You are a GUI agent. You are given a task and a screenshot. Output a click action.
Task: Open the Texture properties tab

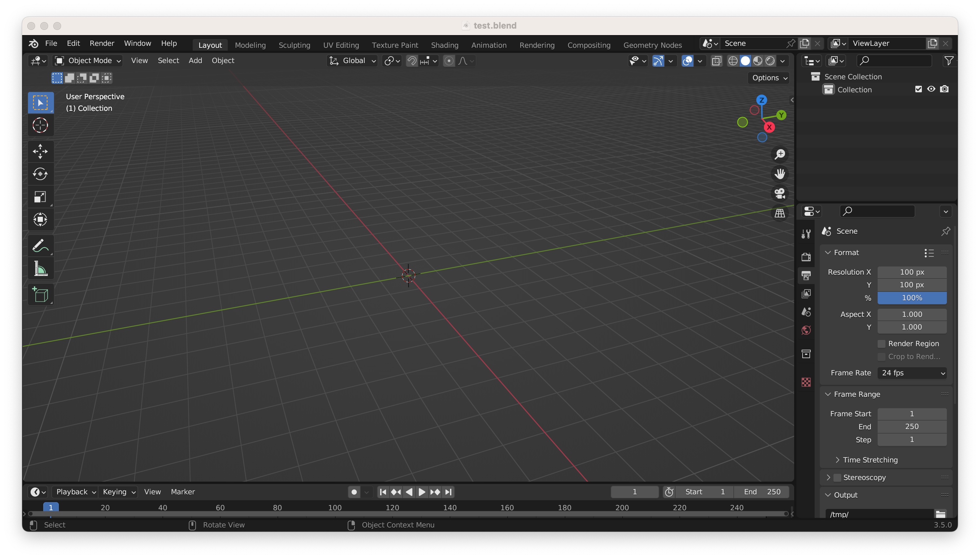tap(806, 382)
